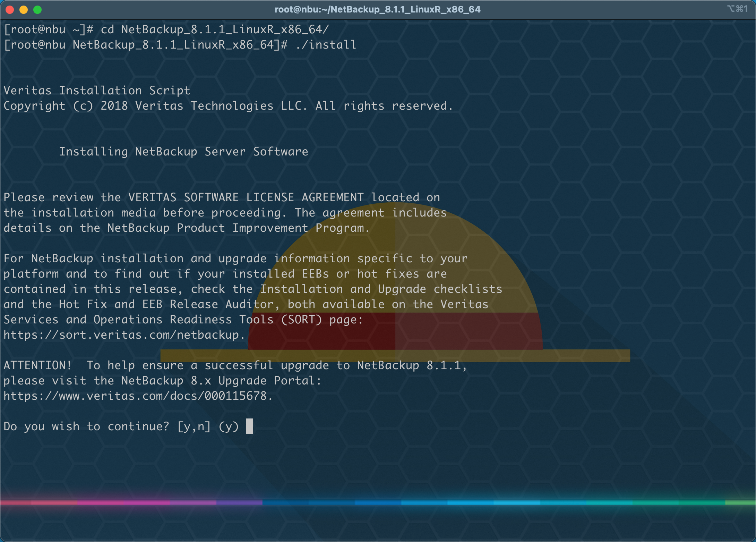
Task: Click the red close window button
Action: [10, 10]
